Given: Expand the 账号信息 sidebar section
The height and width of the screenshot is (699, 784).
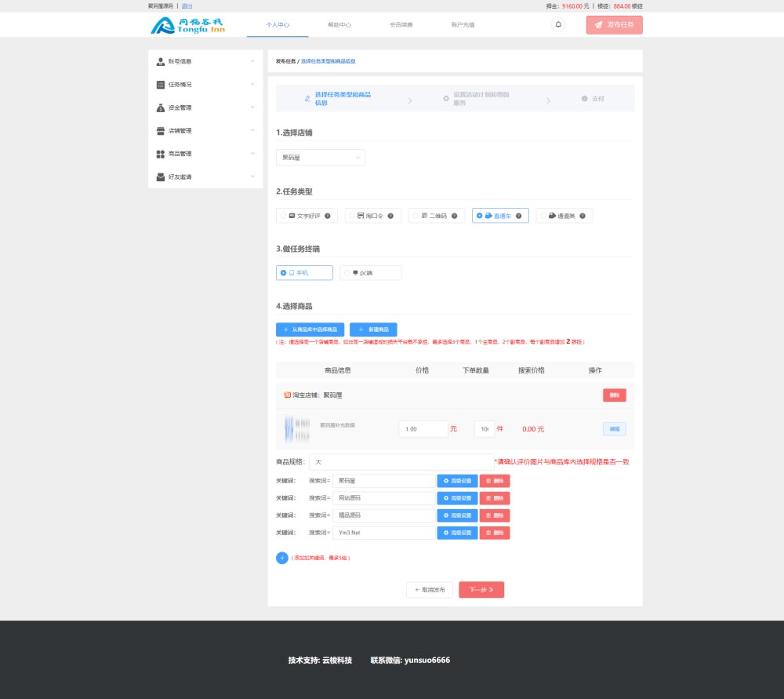Looking at the screenshot, I should [x=205, y=61].
